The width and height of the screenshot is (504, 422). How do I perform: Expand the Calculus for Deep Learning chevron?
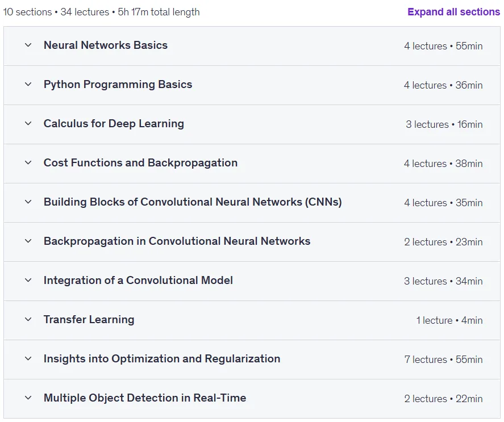pyautogui.click(x=28, y=124)
